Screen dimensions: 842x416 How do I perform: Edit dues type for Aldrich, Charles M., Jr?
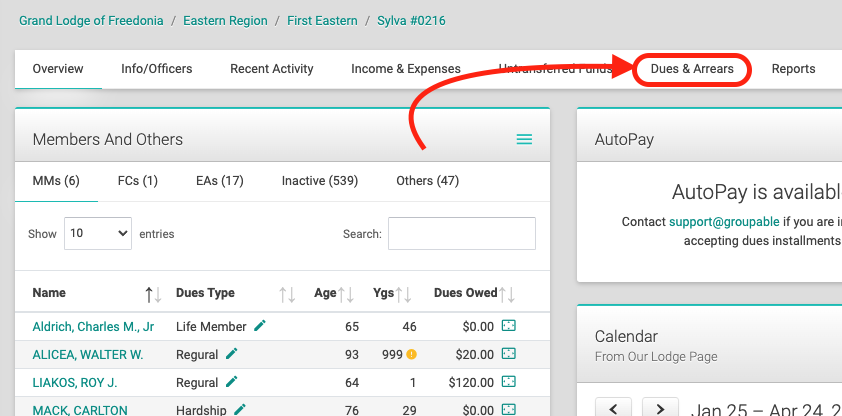(260, 325)
